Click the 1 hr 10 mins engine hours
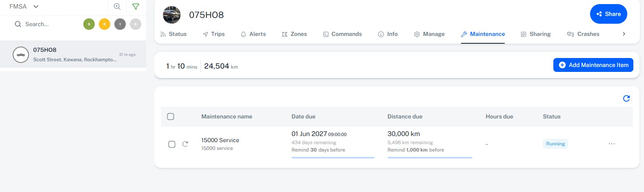 (182, 66)
